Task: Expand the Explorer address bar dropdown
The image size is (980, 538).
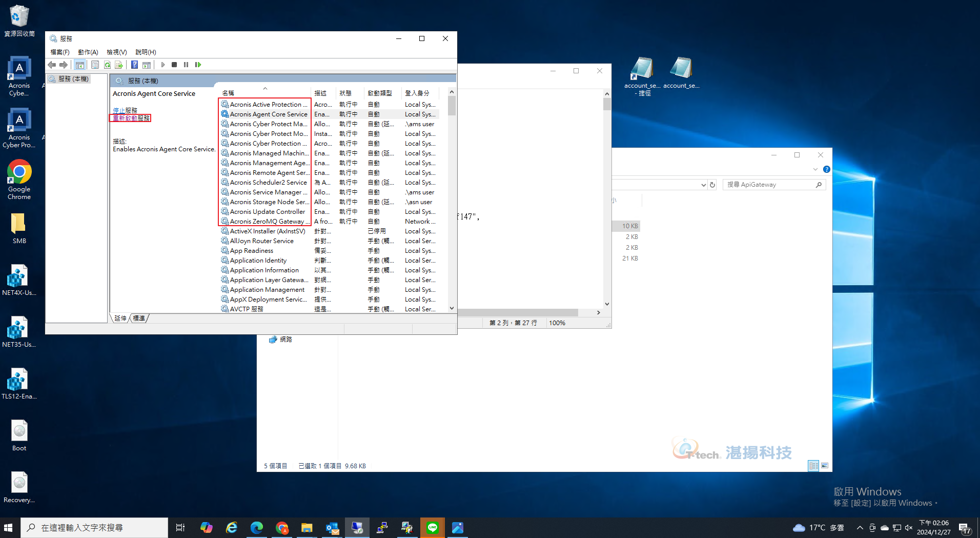Action: point(703,185)
